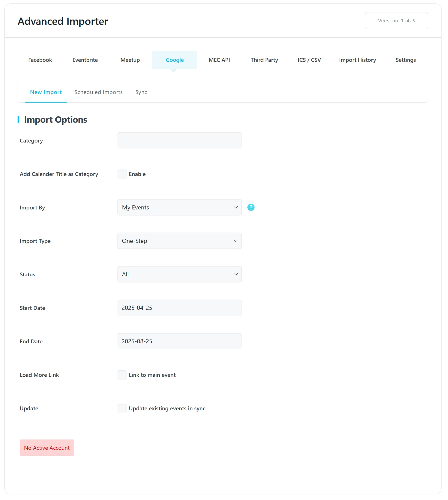The image size is (448, 500).
Task: Expand the Import Type dropdown
Action: tap(179, 241)
